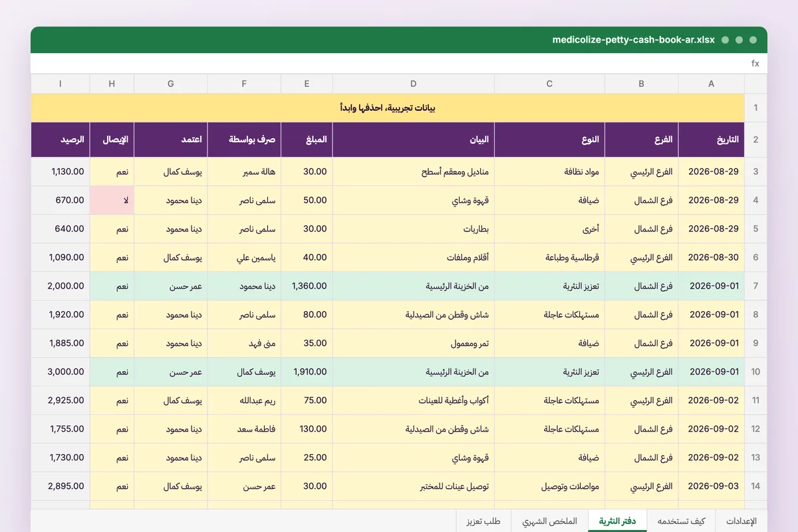Image resolution: width=798 pixels, height=532 pixels.
Task: Click the fx formula bar field
Action: [x=399, y=64]
